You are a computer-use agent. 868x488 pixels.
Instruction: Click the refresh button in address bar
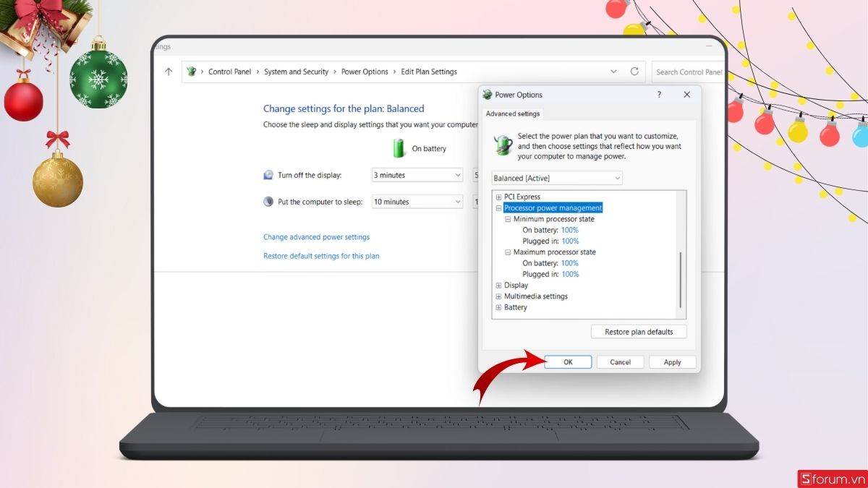click(634, 72)
